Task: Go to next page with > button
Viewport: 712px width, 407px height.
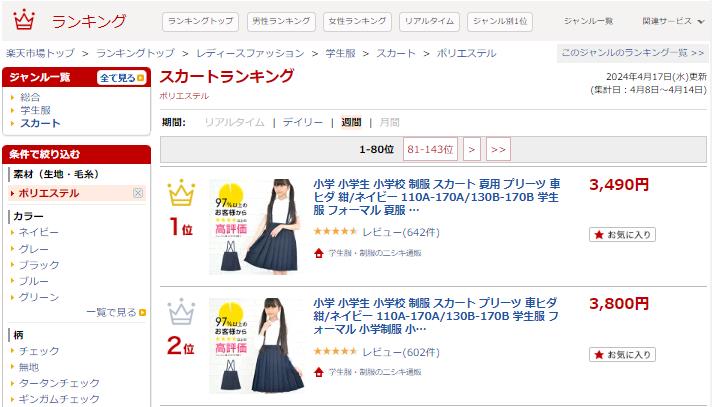Action: pyautogui.click(x=472, y=149)
